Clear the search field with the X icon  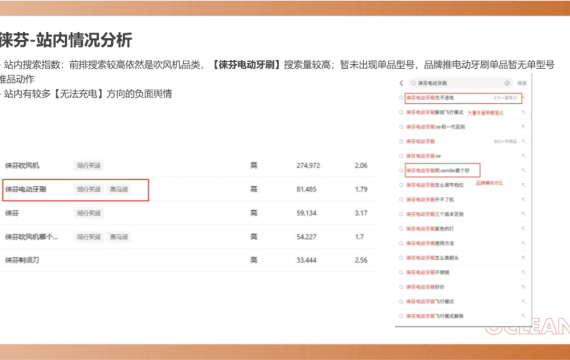pos(507,83)
